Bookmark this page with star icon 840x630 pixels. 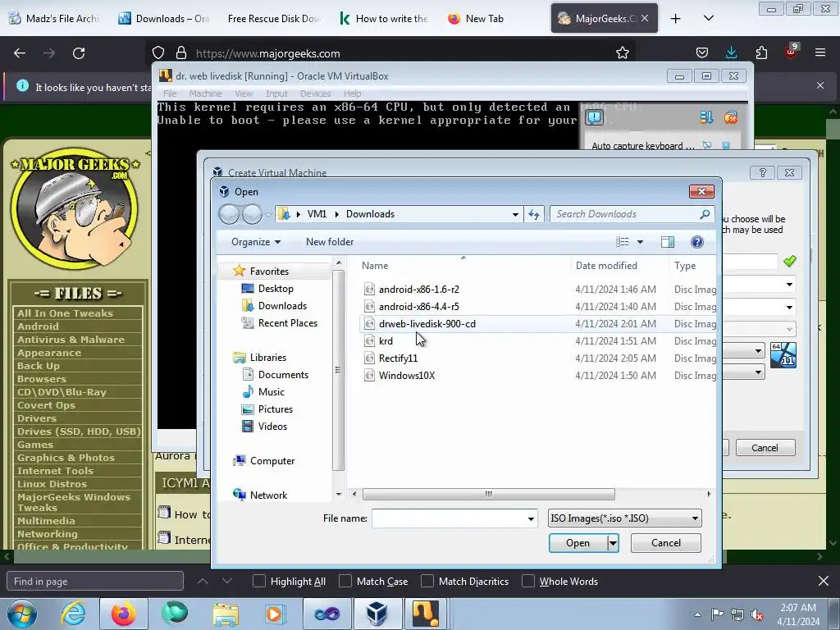(x=622, y=53)
